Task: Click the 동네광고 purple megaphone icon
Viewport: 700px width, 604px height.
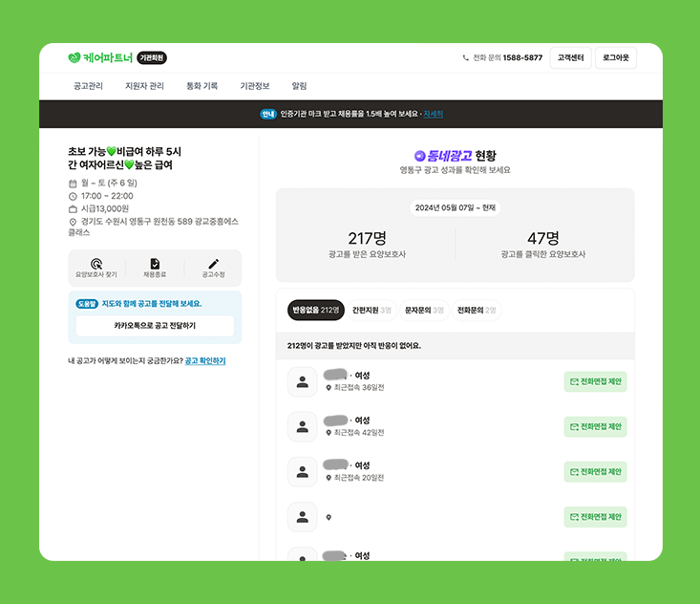Action: (419, 156)
